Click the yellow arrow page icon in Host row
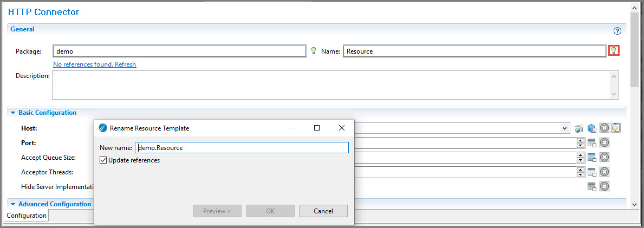The height and width of the screenshot is (228, 644). (616, 128)
